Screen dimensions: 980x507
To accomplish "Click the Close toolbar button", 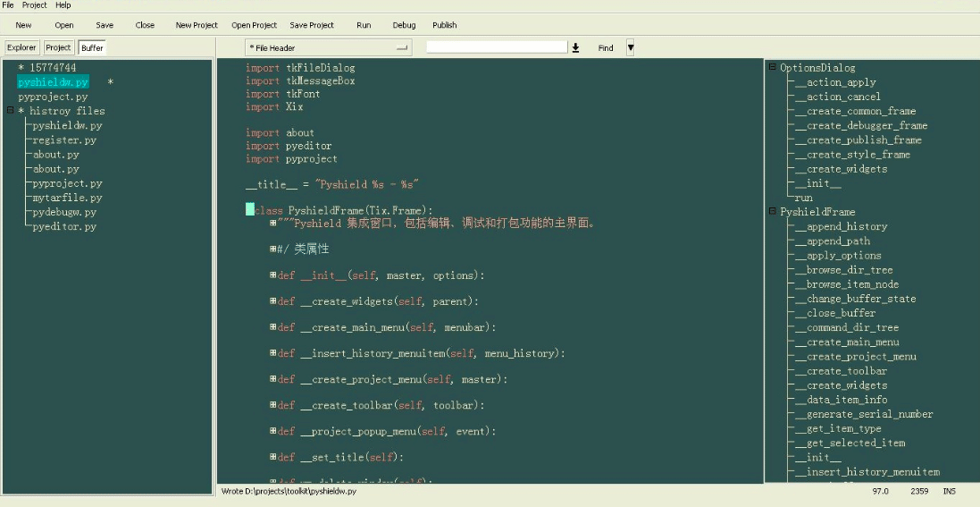I will pos(145,25).
